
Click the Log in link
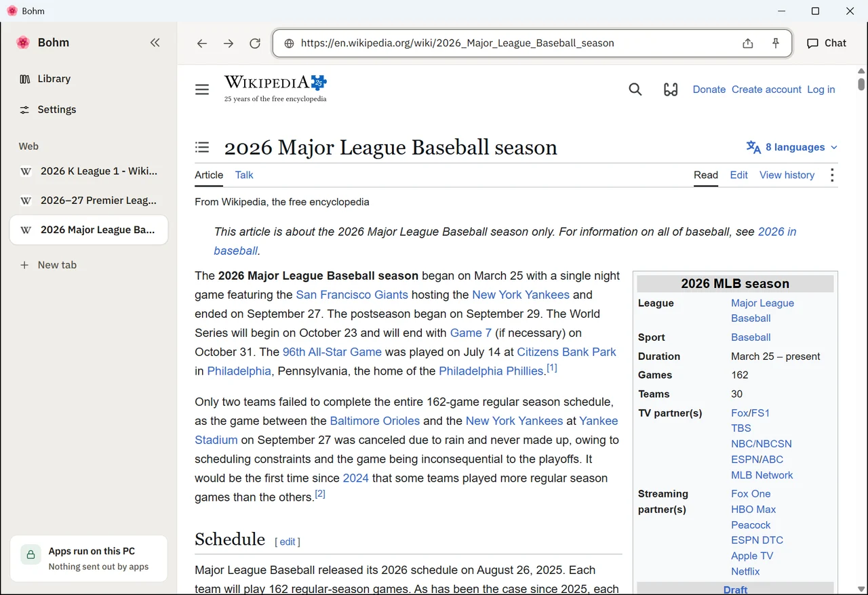click(x=821, y=89)
